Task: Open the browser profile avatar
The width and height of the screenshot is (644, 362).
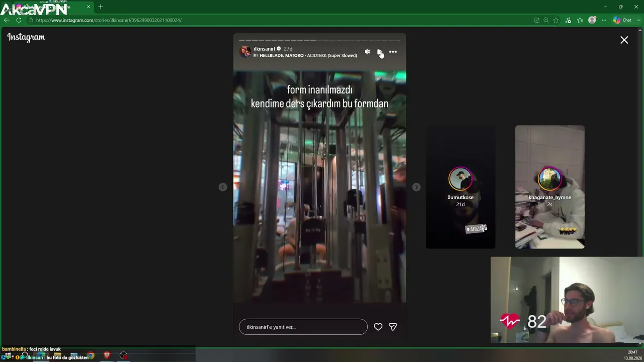Action: 592,20
